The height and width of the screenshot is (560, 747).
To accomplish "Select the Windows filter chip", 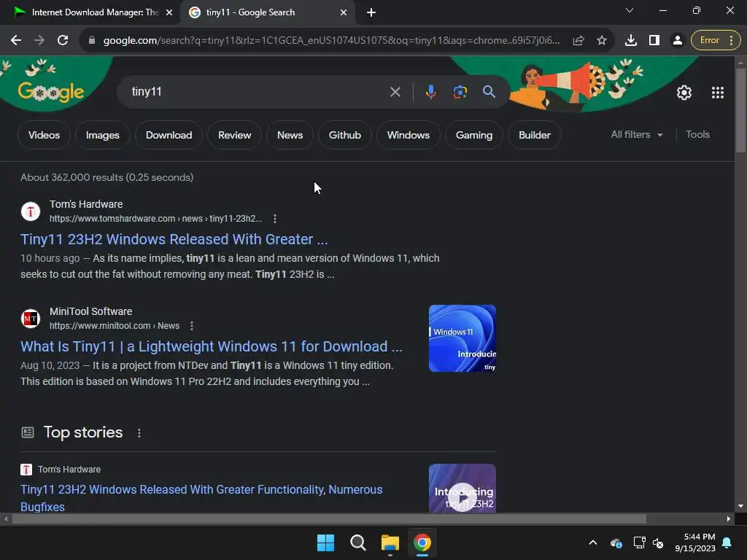I will (409, 135).
